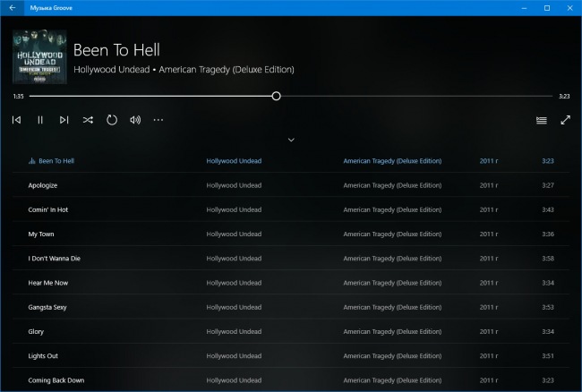Minimize the Groove Music window
This screenshot has height=392, width=582.
pos(524,8)
